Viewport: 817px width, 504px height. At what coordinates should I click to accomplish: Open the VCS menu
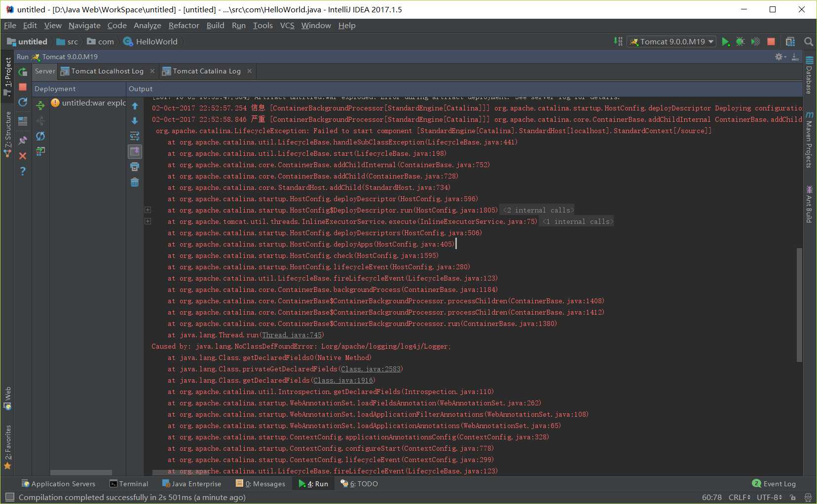pos(287,26)
